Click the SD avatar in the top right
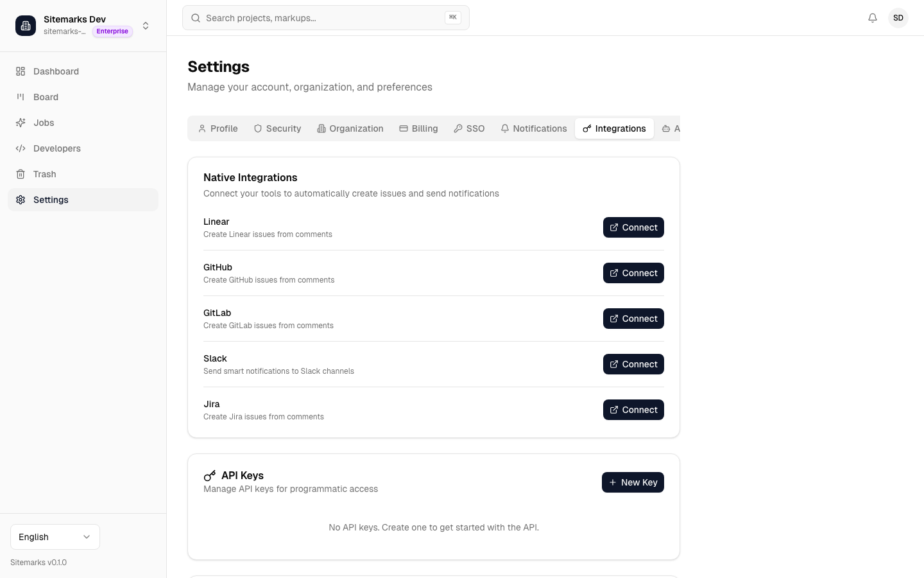924x578 pixels. point(898,18)
